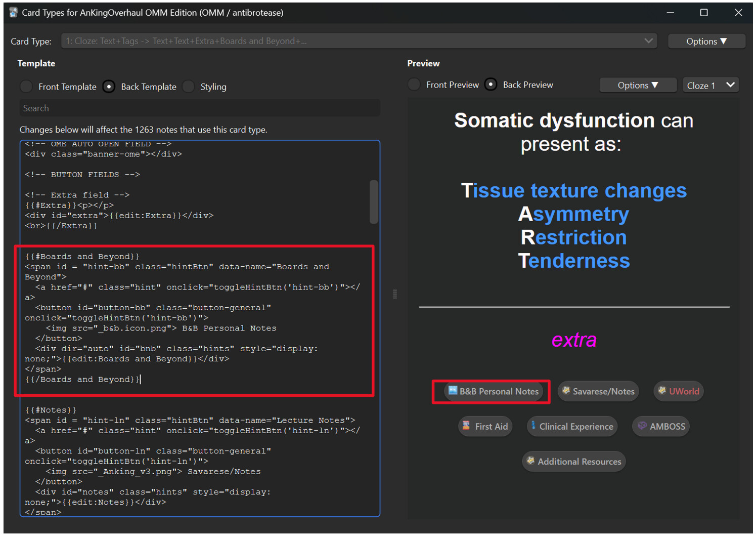Maximize the Card Types window
The width and height of the screenshot is (756, 537).
[704, 13]
